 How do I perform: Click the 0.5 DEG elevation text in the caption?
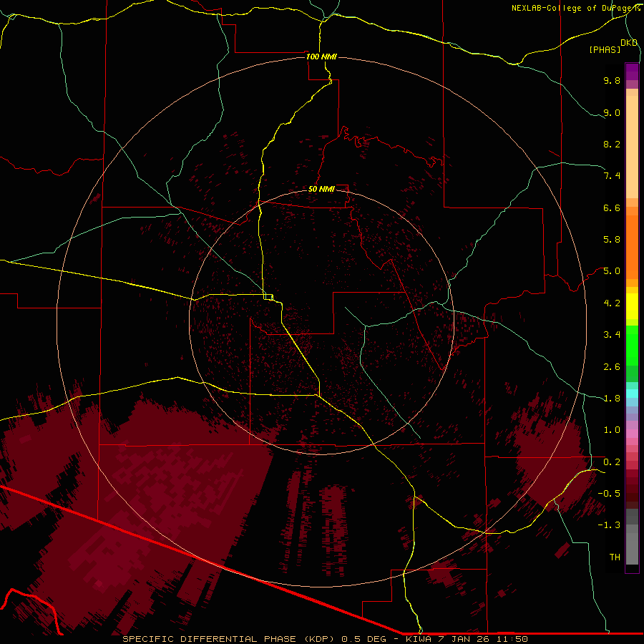click(x=364, y=639)
